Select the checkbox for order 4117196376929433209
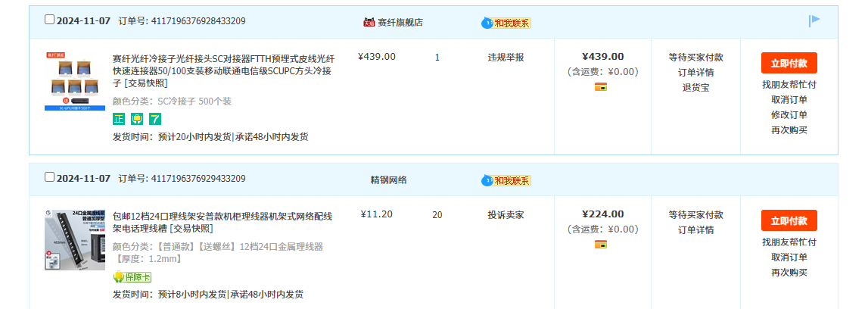The image size is (868, 309). pos(49,177)
